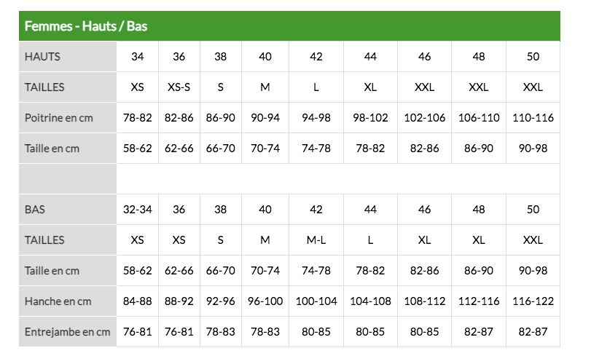Select the XS-S size cell
Viewport: 591px width, 364px height.
(179, 87)
